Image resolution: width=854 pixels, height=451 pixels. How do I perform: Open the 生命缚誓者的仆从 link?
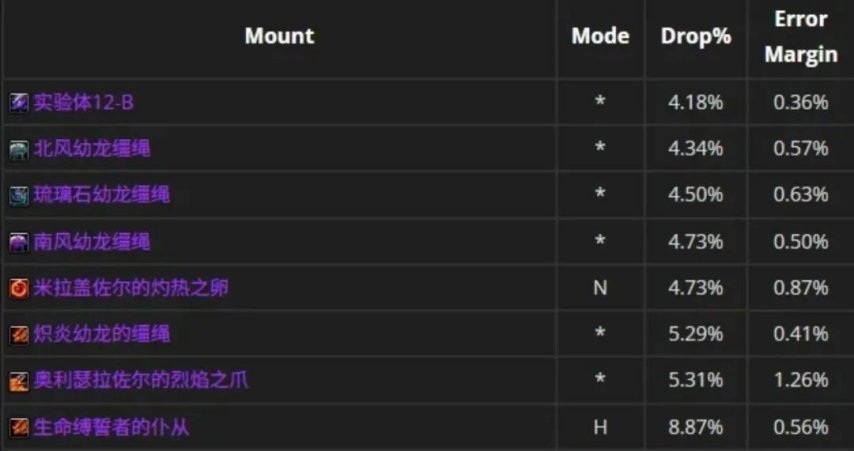tap(111, 427)
